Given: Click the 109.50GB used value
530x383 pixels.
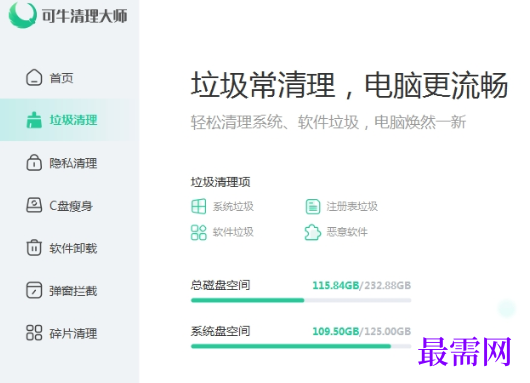Looking at the screenshot, I should pyautogui.click(x=336, y=331).
